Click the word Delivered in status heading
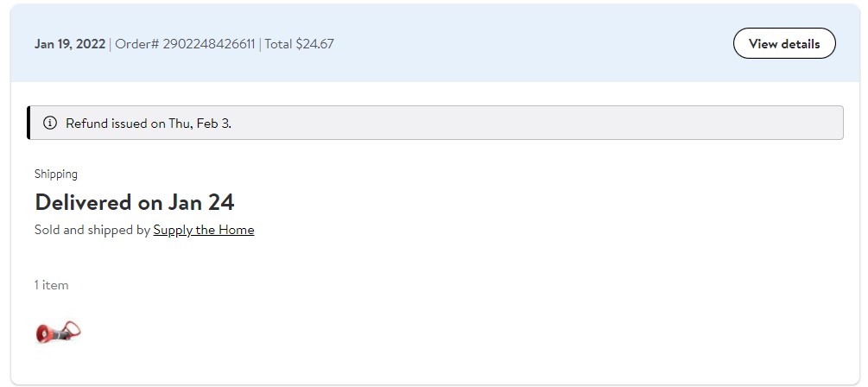This screenshot has width=868, height=387. coord(84,202)
